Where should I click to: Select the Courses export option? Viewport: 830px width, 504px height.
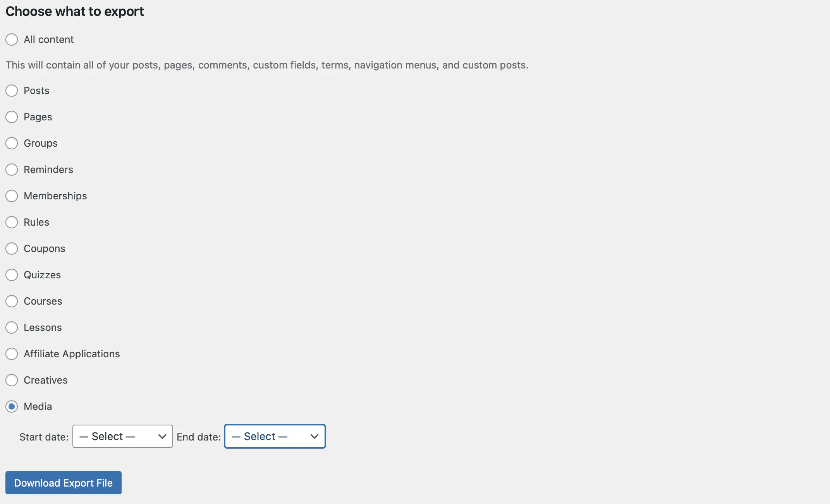pos(11,301)
